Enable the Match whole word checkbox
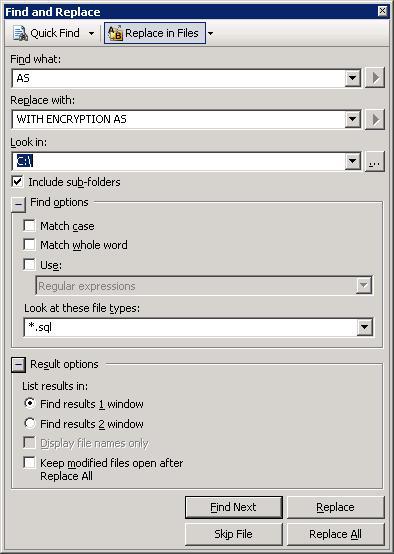 [29, 244]
